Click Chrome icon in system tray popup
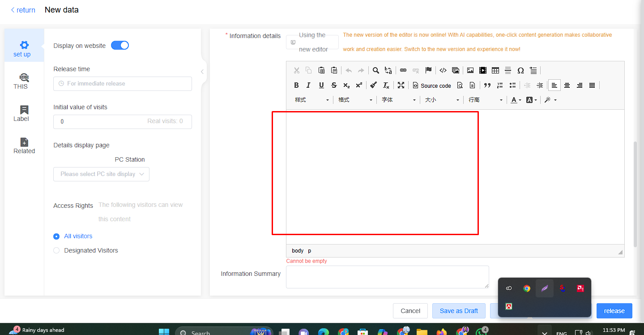The image size is (644, 335). [x=527, y=288]
